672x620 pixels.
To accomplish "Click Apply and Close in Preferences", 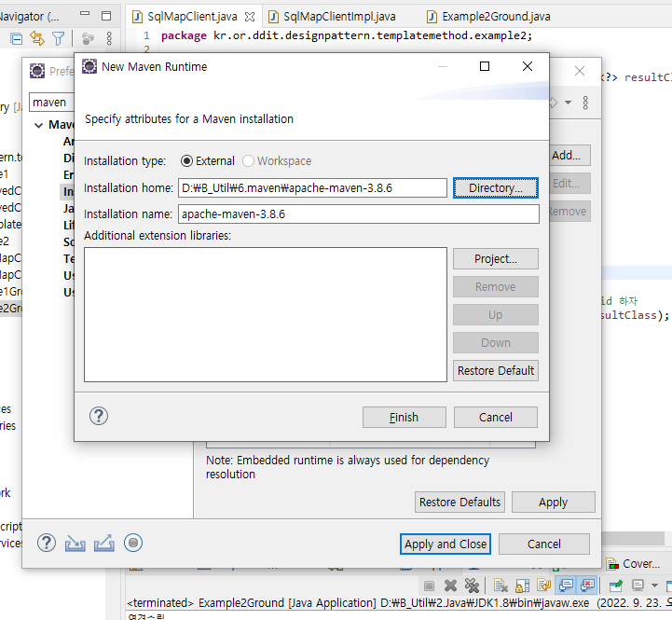I will (x=446, y=544).
